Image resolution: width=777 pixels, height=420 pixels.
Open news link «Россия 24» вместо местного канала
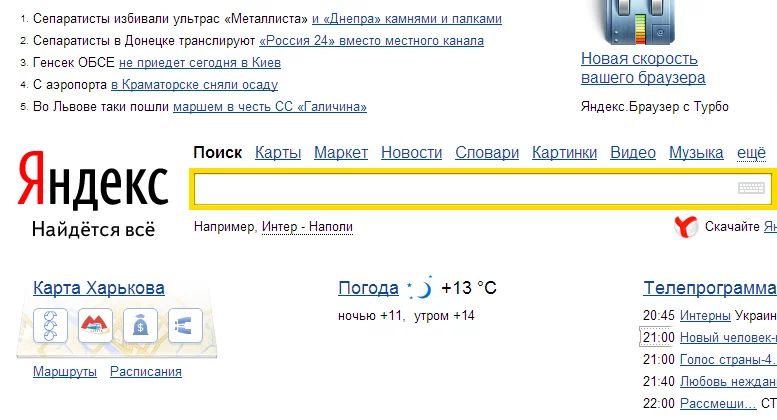tap(372, 41)
